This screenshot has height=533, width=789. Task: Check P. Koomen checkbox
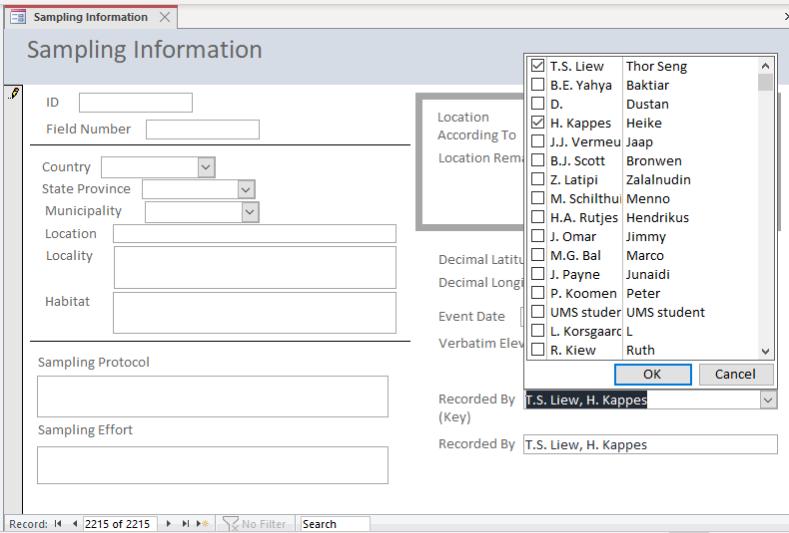click(x=537, y=292)
